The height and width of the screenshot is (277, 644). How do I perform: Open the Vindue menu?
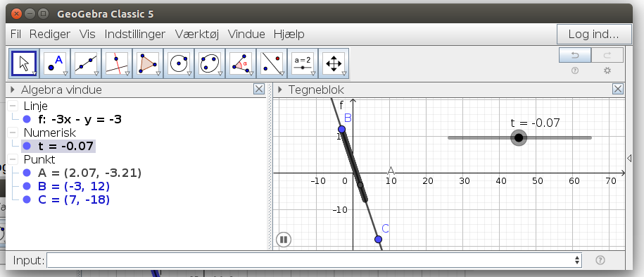point(246,34)
